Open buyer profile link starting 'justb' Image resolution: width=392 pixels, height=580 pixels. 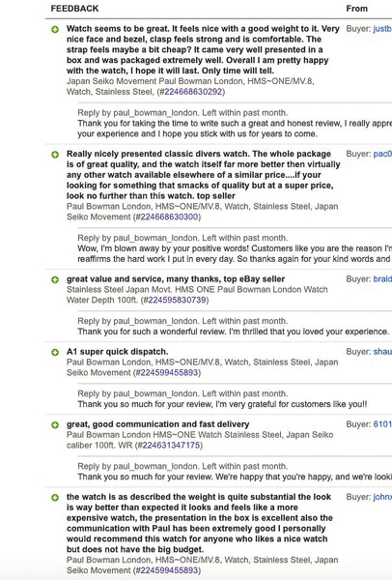(382, 29)
